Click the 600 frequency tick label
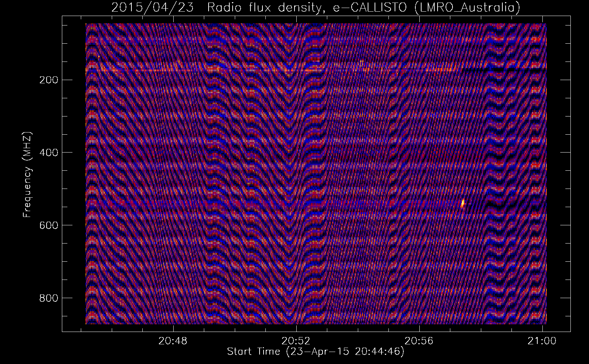 click(48, 225)
